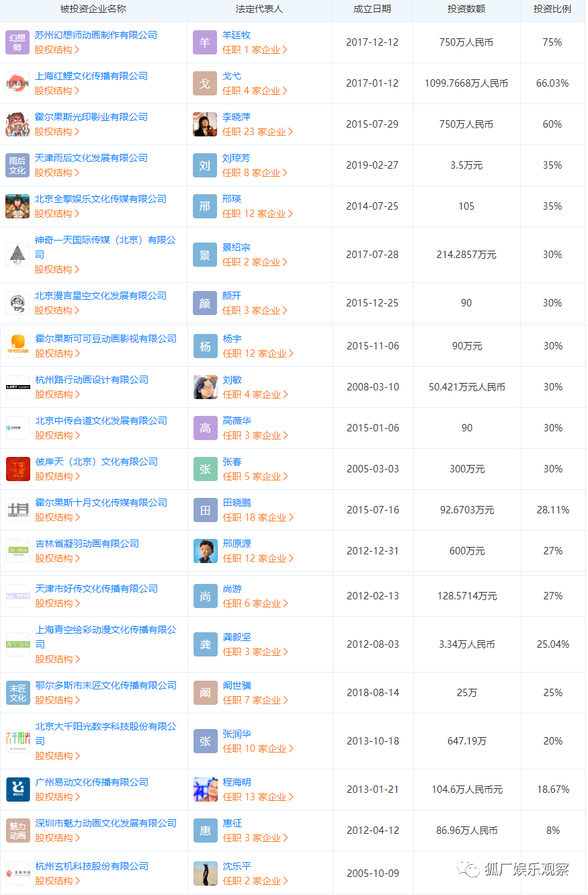Expand 股权结构 under 鄂尔多斯市末匠文化传播有限公司
The width and height of the screenshot is (588, 895).
pos(58,700)
